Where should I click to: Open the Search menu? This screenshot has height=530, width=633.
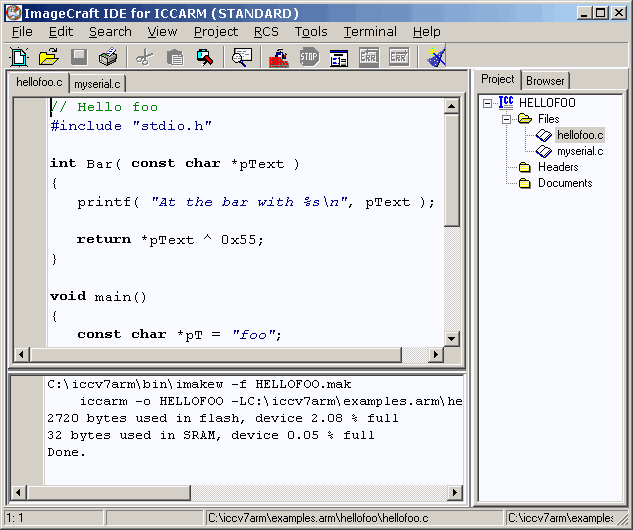coord(110,31)
